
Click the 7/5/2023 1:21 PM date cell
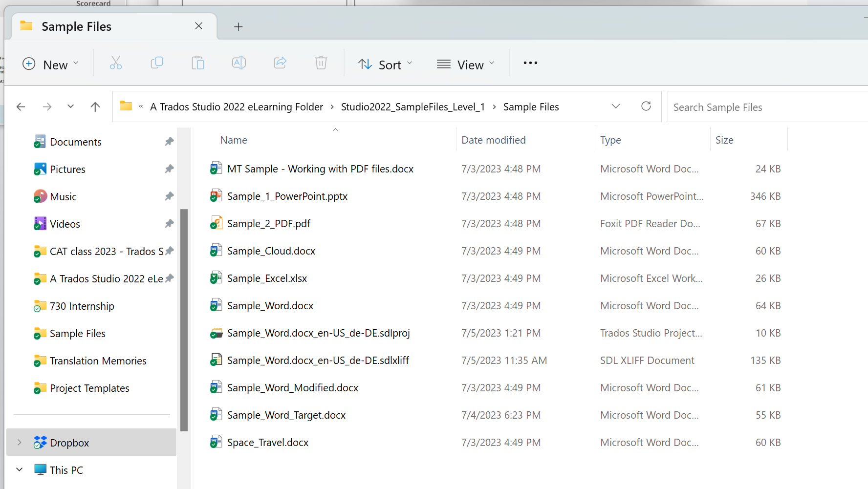coord(501,333)
